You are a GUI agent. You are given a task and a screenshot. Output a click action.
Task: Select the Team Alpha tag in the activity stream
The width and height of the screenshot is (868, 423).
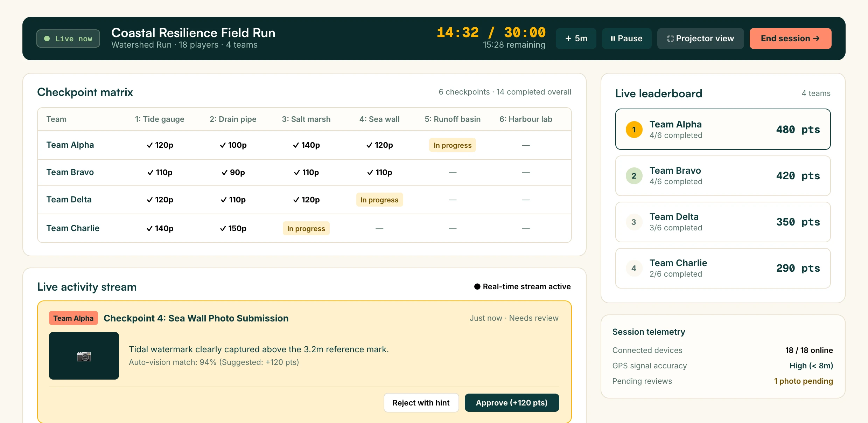[73, 318]
